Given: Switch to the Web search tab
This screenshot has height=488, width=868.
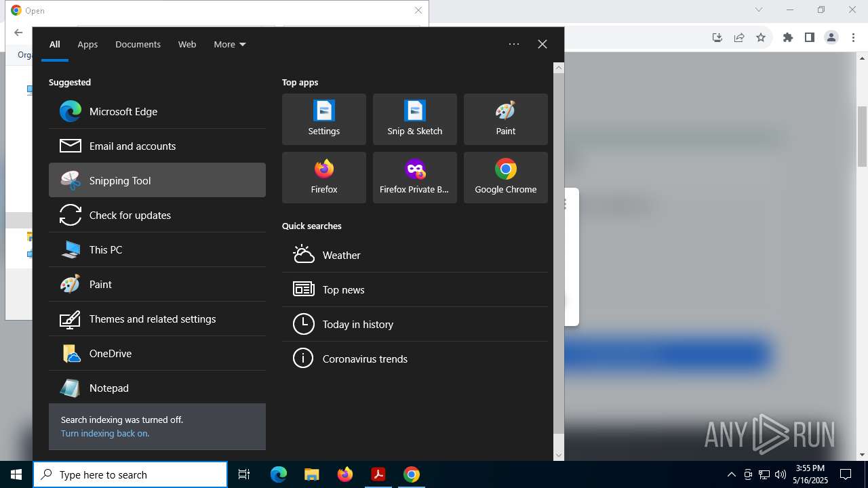Looking at the screenshot, I should click(187, 44).
